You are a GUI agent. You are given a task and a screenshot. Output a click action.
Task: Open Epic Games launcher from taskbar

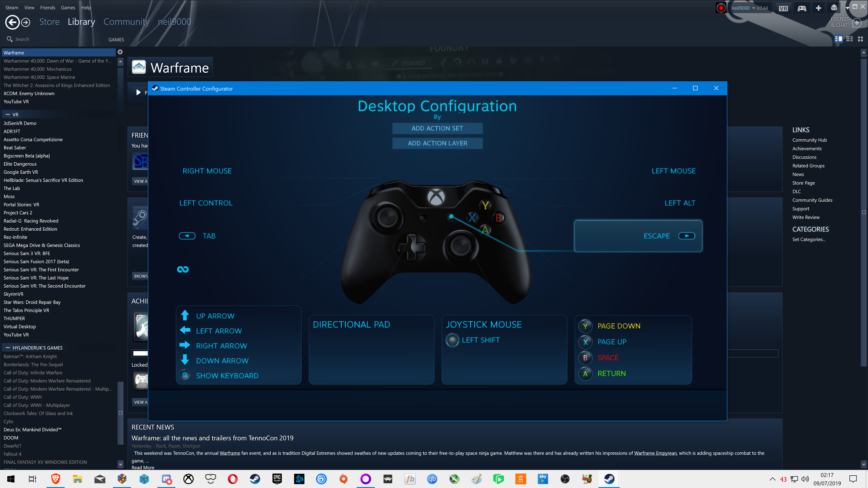tap(277, 479)
